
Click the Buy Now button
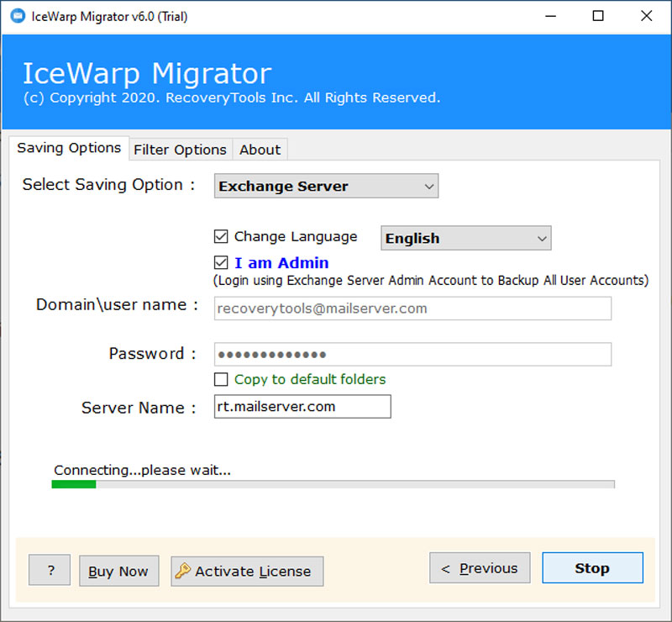tap(118, 571)
